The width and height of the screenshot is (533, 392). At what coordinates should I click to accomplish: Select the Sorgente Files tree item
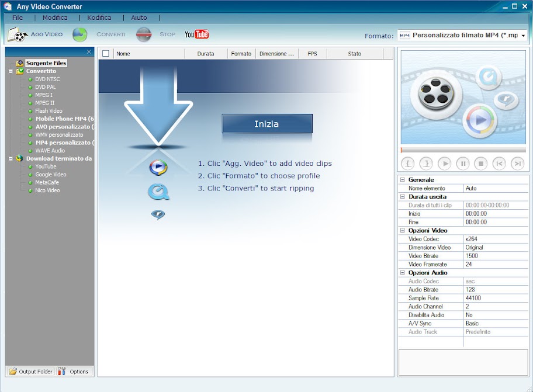pos(46,63)
